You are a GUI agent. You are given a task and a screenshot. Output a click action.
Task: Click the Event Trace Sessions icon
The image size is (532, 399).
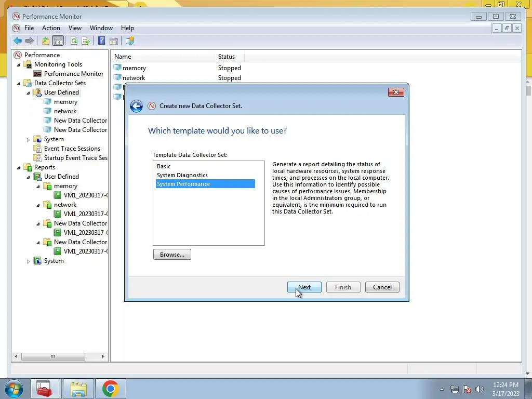[37, 148]
